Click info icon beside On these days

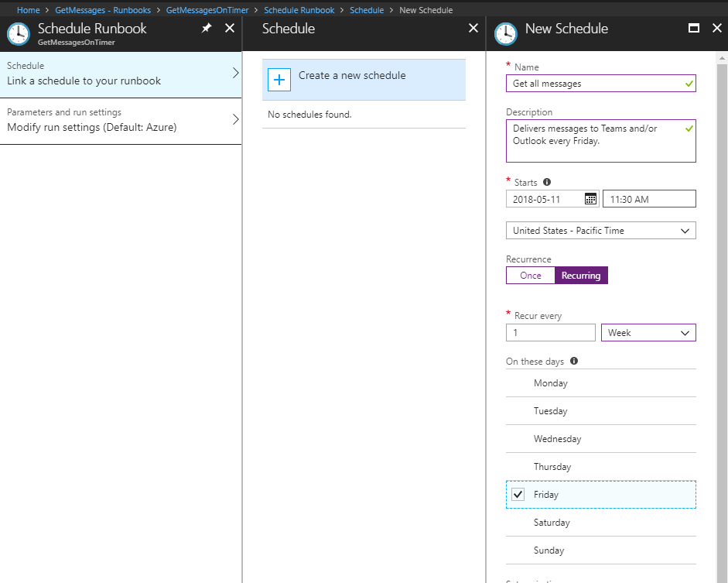click(x=574, y=362)
